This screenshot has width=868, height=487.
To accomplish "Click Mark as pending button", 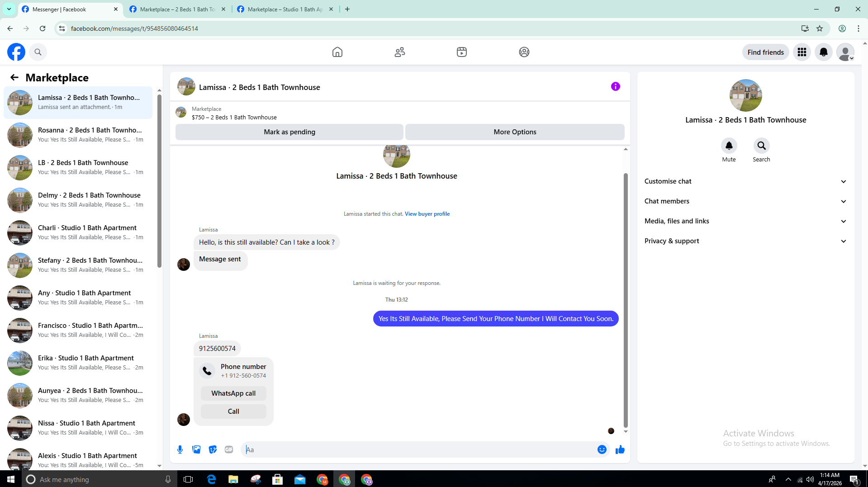I will click(289, 132).
